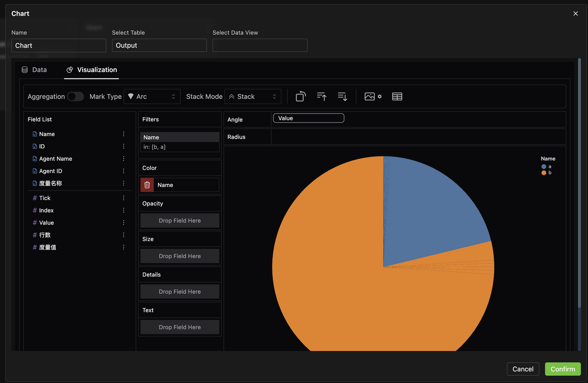Open the options menu for Agent Name

(124, 158)
